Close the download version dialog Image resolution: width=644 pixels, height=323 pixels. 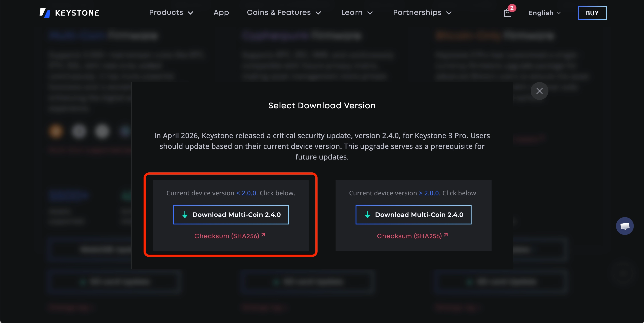[539, 91]
